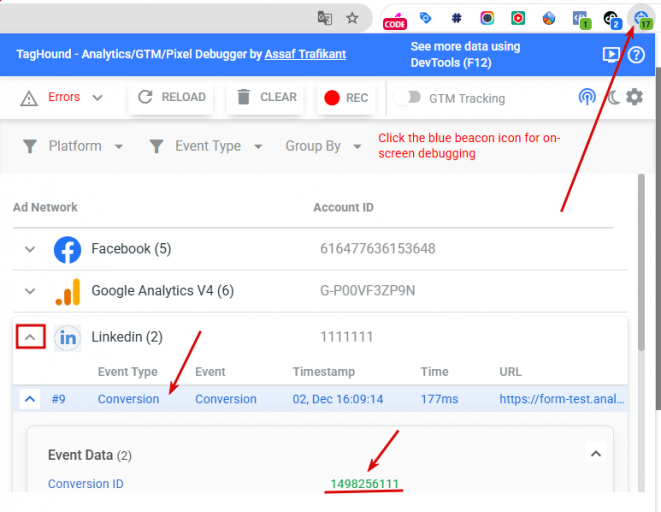661x512 pixels.
Task: Select conversion ID value 1498256111
Action: click(x=365, y=484)
